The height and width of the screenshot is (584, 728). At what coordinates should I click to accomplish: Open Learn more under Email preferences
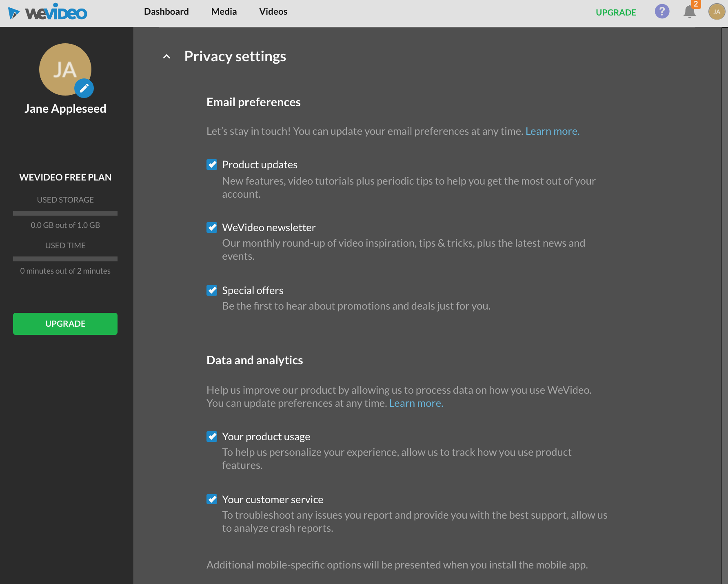point(552,132)
